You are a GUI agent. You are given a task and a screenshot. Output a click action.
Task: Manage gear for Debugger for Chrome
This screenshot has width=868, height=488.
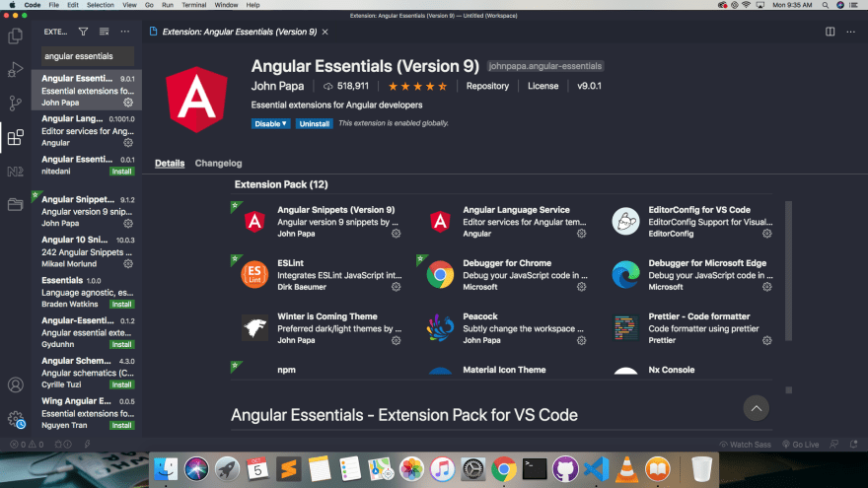[581, 287]
